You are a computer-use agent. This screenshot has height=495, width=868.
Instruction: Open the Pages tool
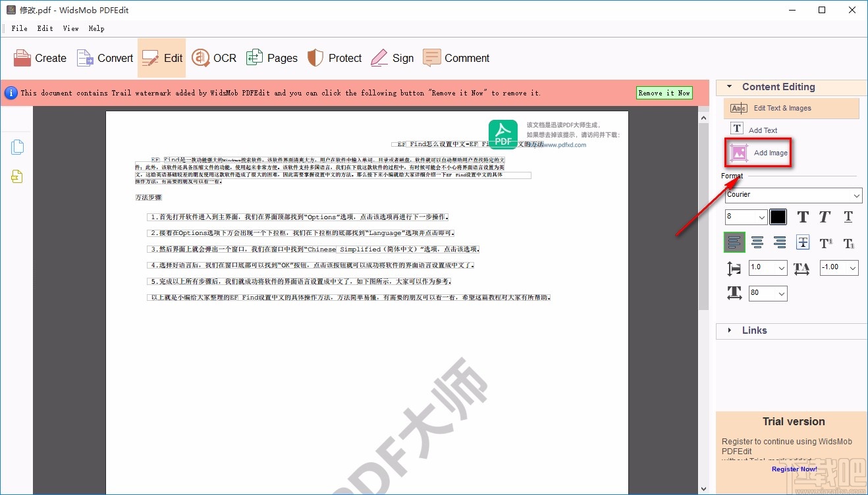272,58
